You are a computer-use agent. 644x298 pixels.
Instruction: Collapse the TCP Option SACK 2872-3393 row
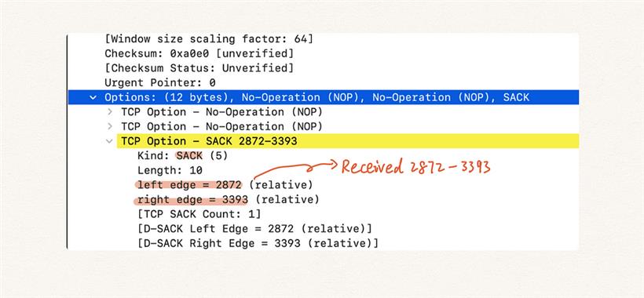click(109, 141)
